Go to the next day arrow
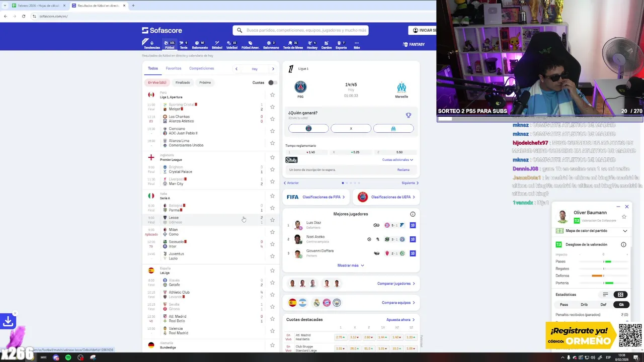 pos(273,69)
